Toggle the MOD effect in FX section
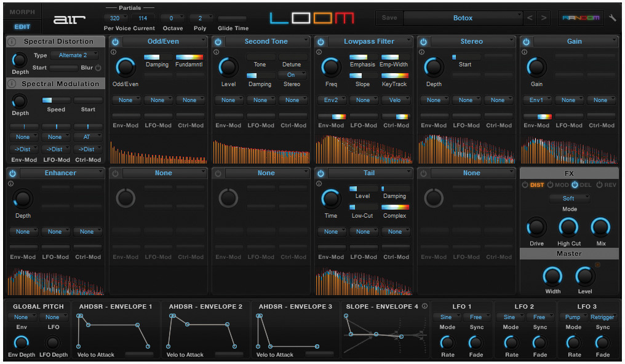This screenshot has height=364, width=625. pos(558,185)
